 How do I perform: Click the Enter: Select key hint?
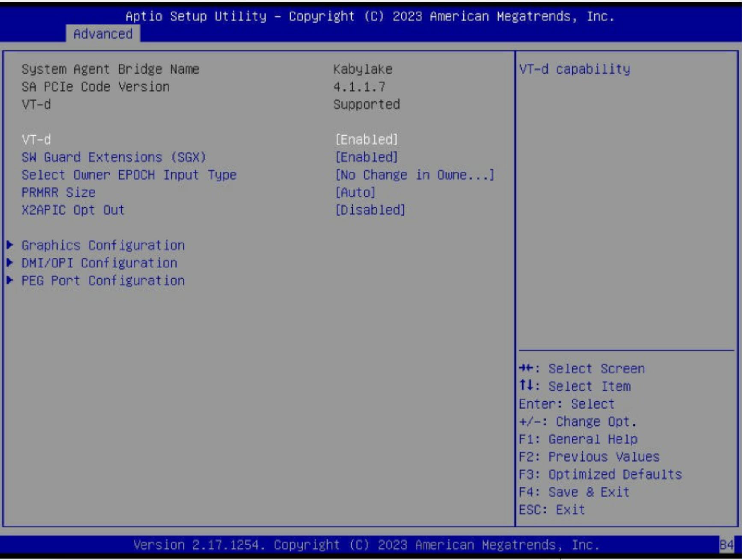(x=567, y=403)
